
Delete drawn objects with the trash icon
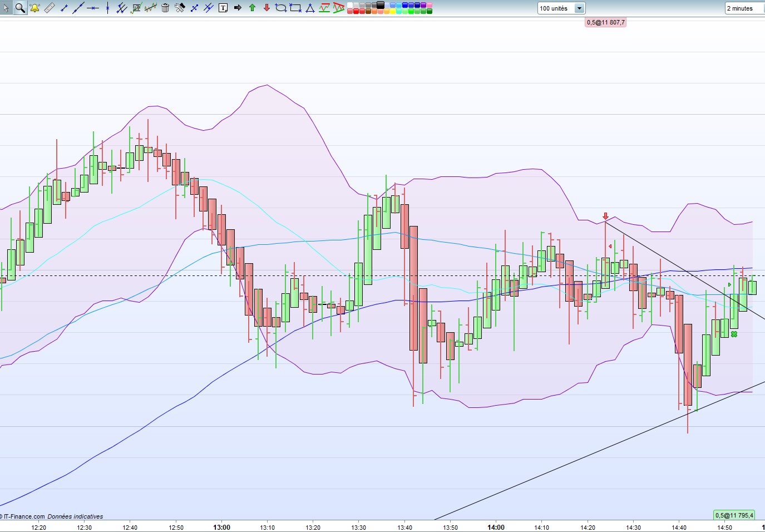165,8
